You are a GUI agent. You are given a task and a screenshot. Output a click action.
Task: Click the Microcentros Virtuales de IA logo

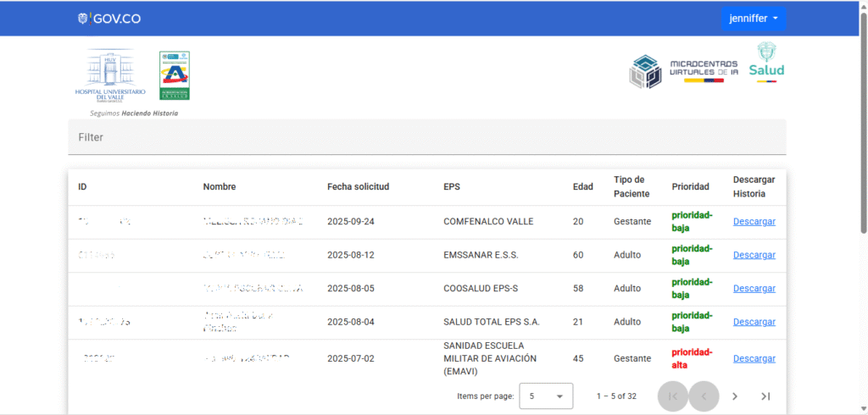pyautogui.click(x=683, y=70)
